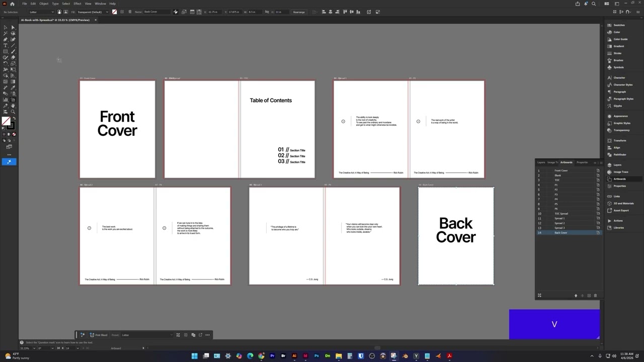Image resolution: width=644 pixels, height=362 pixels.
Task: Delete artboard via panel trash icon
Action: tap(595, 296)
